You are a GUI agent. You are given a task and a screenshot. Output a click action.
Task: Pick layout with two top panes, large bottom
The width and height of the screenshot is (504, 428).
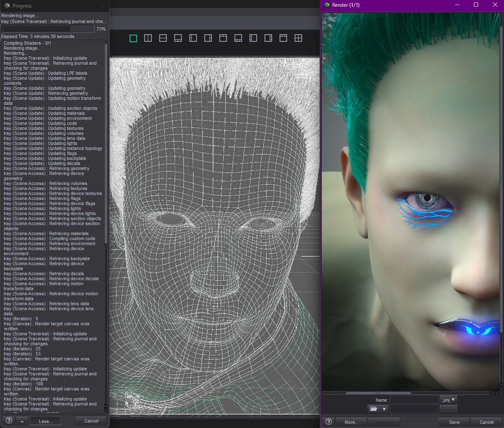click(x=223, y=38)
